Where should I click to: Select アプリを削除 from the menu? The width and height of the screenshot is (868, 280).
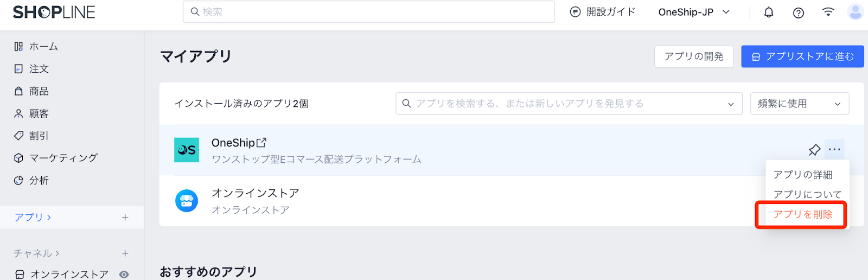coord(802,215)
